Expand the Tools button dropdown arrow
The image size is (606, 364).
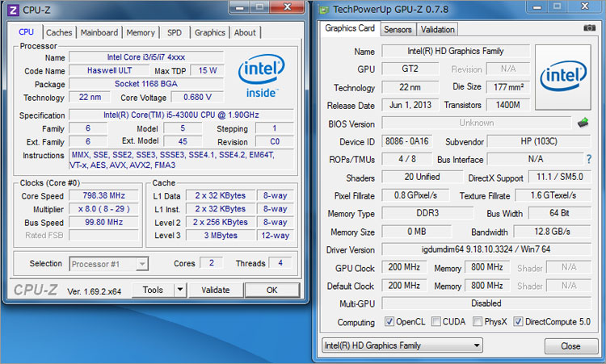click(179, 290)
